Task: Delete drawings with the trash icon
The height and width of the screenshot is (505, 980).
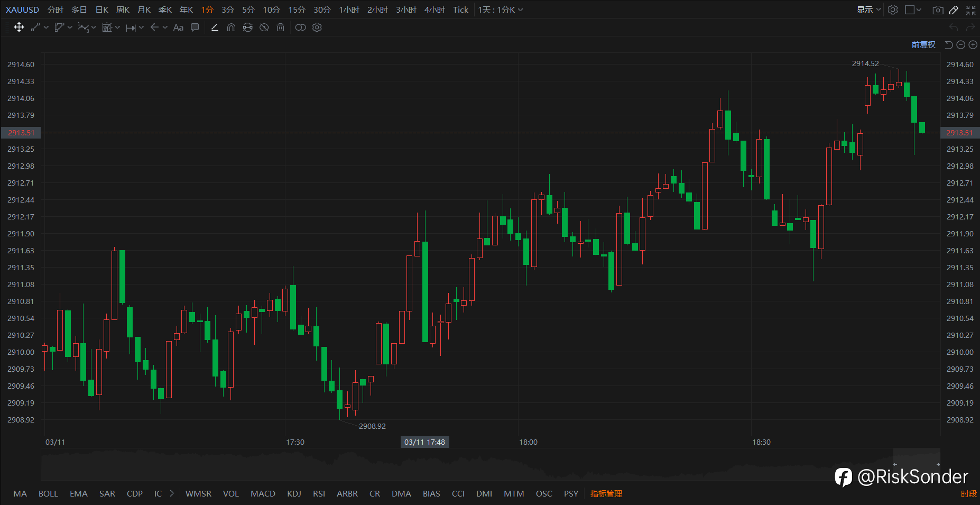Action: pos(281,27)
